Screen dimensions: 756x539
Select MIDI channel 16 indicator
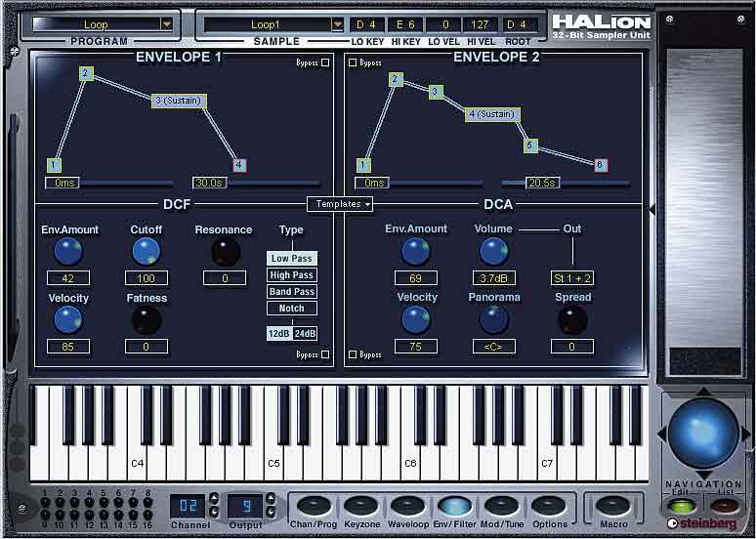(x=148, y=516)
